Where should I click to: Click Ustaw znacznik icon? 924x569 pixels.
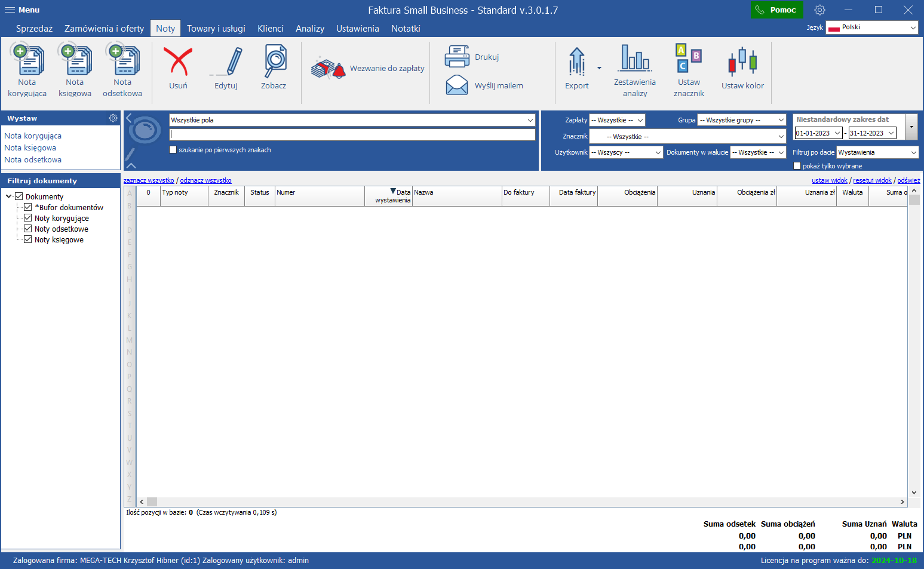coord(689,58)
